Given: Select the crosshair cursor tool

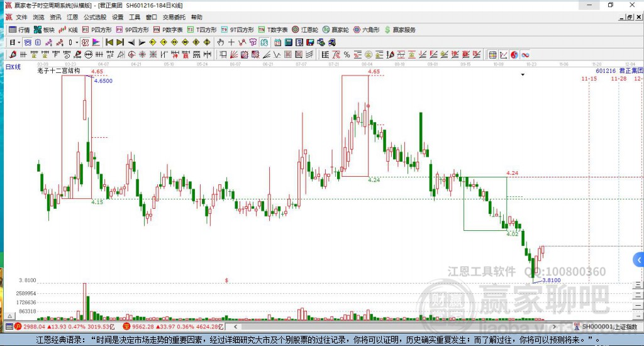Looking at the screenshot, I should click(x=231, y=42).
